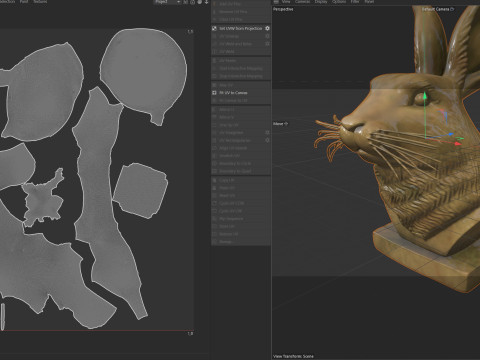Click the UV Weld and Relax entry

pos(241,44)
